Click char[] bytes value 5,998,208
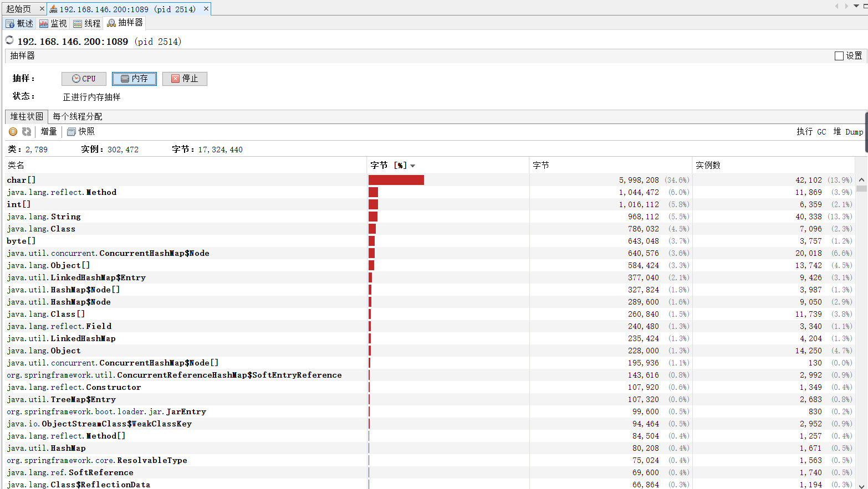Image resolution: width=868 pixels, height=489 pixels. [639, 180]
